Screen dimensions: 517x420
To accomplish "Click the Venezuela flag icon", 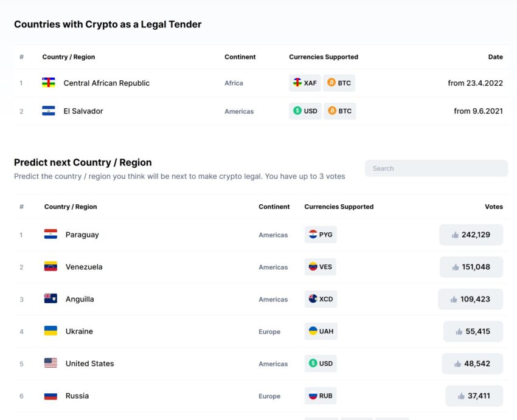I will click(x=50, y=266).
